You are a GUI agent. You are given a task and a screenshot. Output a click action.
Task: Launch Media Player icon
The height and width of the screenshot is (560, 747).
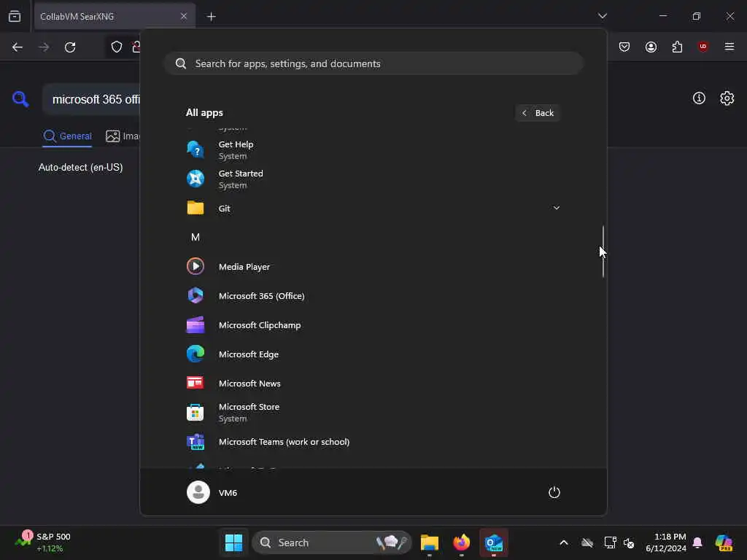coord(196,266)
